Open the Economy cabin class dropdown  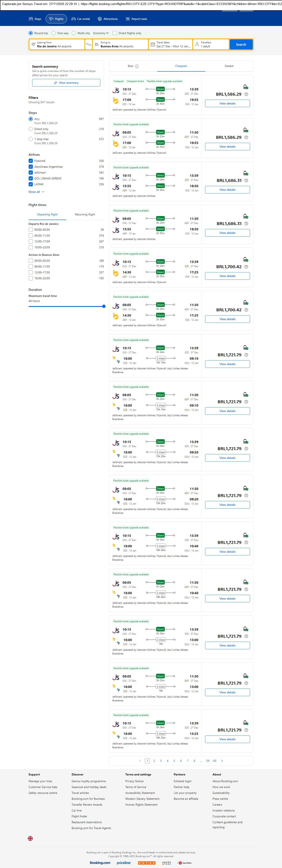[101, 33]
